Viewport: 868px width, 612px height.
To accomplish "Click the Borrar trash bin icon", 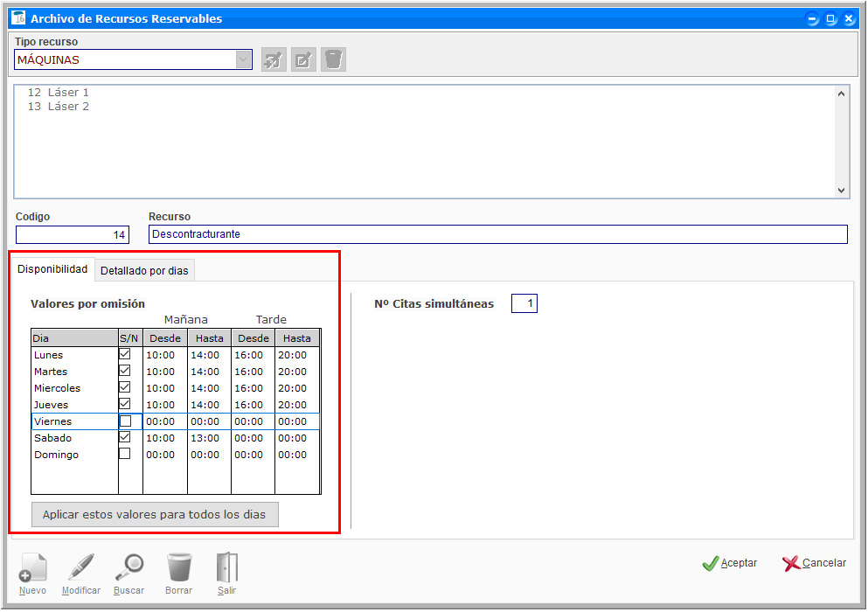I will point(179,567).
